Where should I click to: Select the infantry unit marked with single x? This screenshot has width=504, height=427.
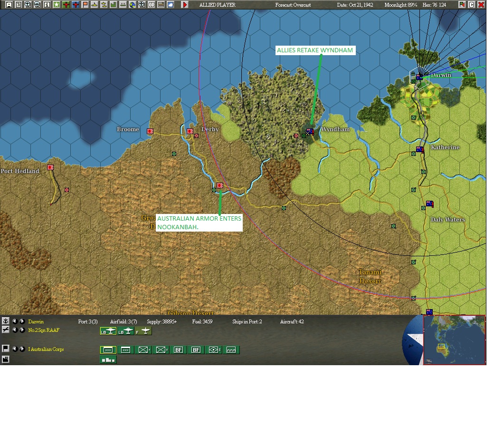pyautogui.click(x=143, y=350)
